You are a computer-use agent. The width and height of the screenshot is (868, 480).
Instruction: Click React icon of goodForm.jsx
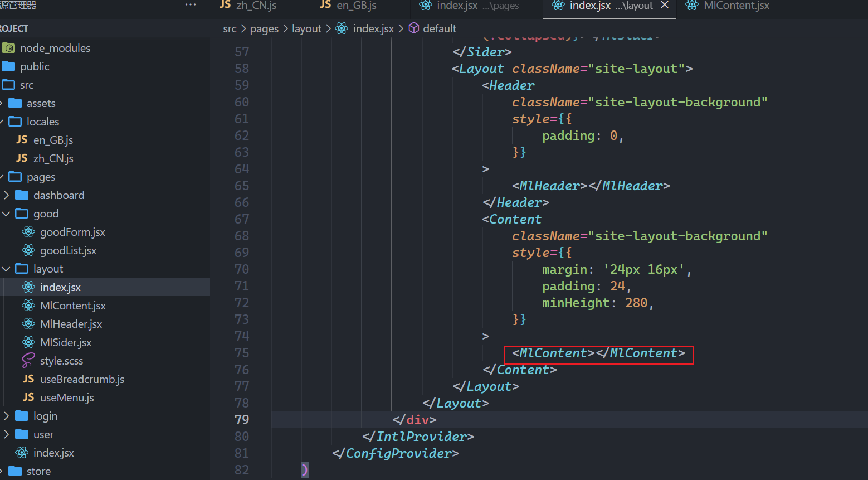tap(28, 232)
